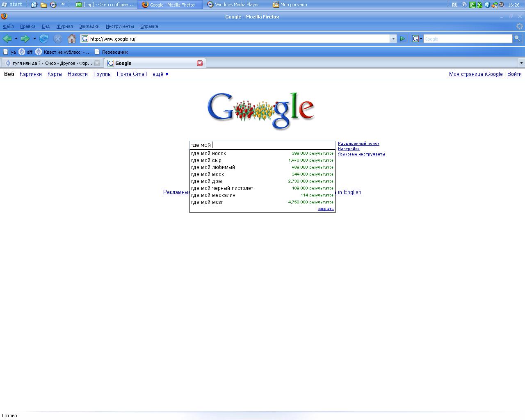
Task: Select suggestion 'где мой носок'
Action: pos(262,153)
